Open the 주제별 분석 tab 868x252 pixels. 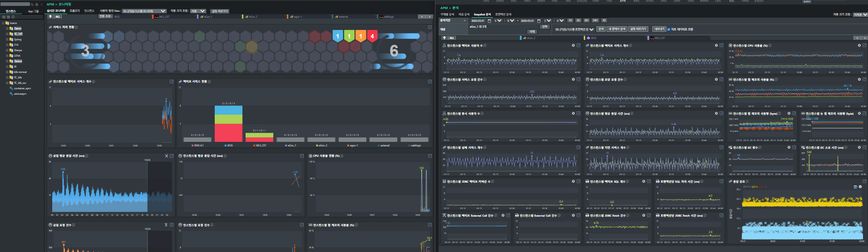[x=448, y=15]
